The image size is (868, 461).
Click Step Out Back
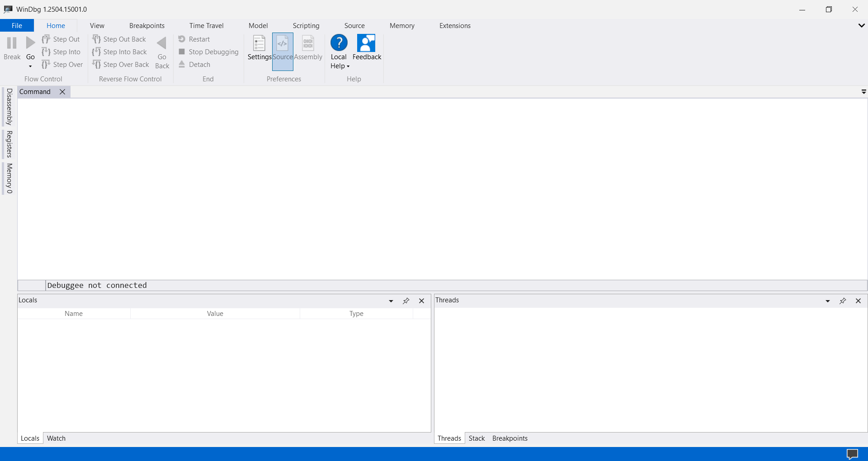coord(119,39)
